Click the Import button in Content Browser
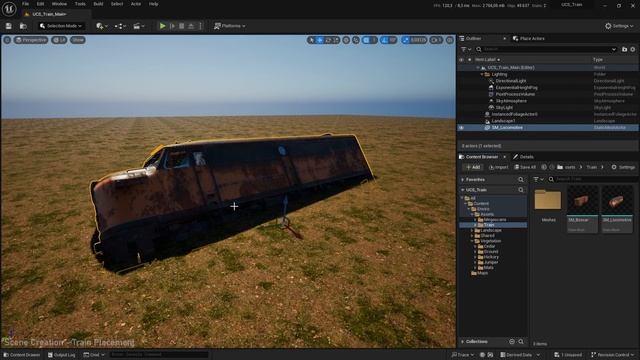Viewport: 640px width, 360px height. pyautogui.click(x=498, y=167)
